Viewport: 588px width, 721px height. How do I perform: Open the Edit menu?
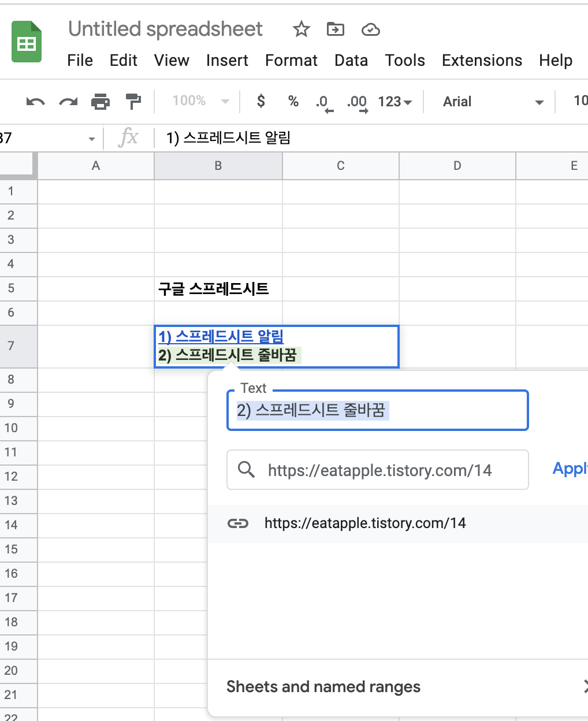click(124, 61)
